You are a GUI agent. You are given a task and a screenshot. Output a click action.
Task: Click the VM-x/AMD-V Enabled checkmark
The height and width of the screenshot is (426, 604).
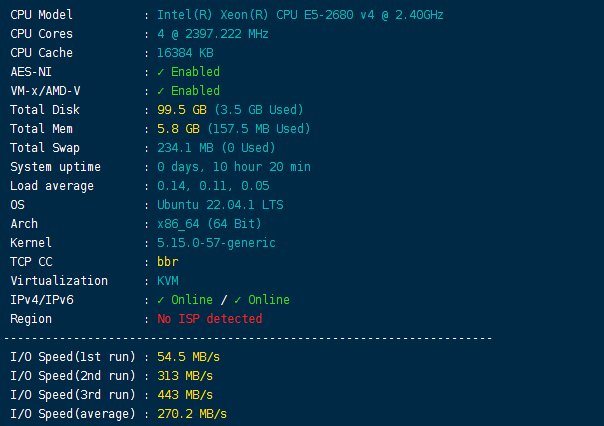161,91
